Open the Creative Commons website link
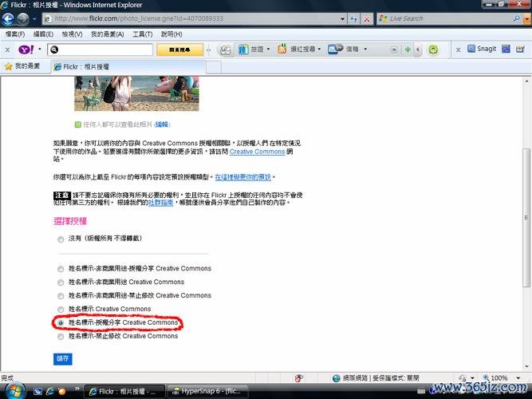Image resolution: width=532 pixels, height=399 pixels. click(x=257, y=152)
